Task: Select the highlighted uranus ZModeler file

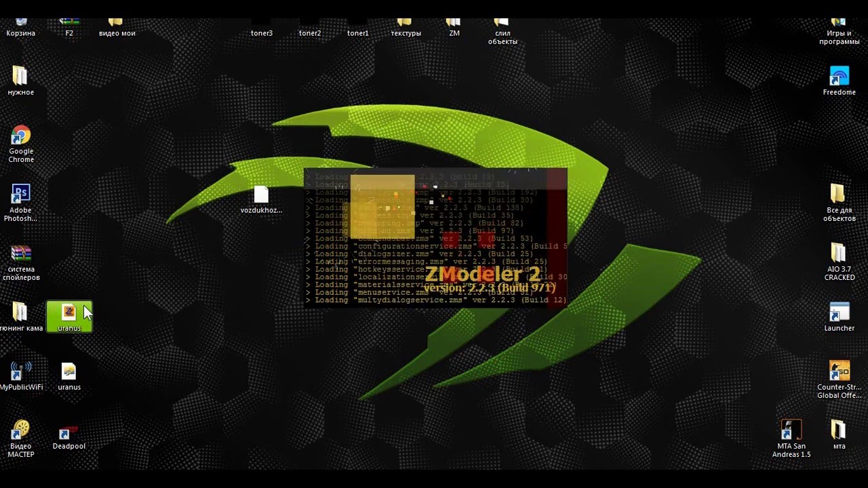Action: coord(69,317)
